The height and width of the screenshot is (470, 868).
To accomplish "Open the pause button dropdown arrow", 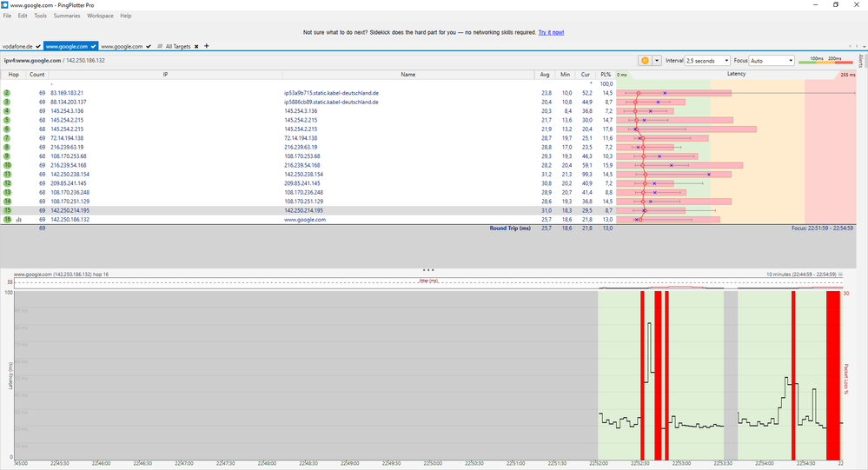I will pos(657,60).
